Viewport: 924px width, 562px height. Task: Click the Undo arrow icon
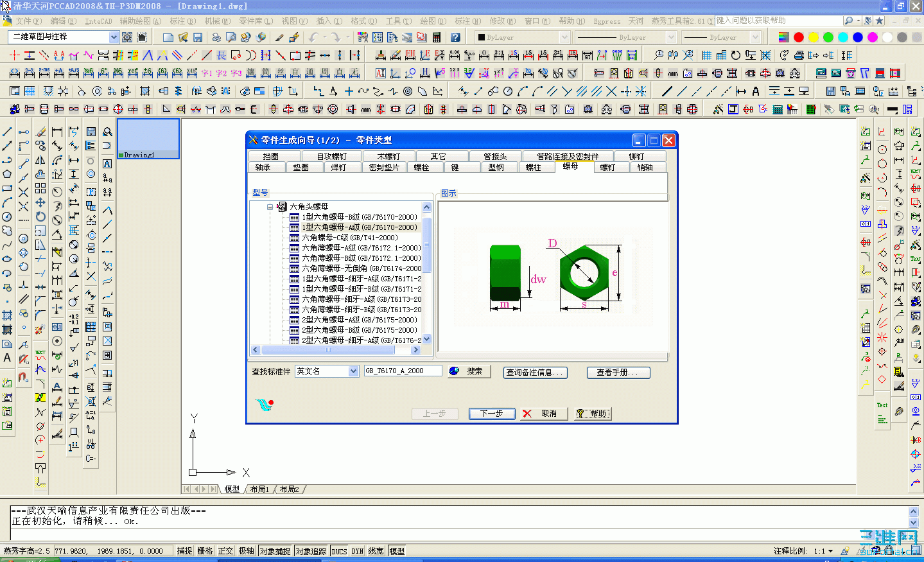pos(313,37)
